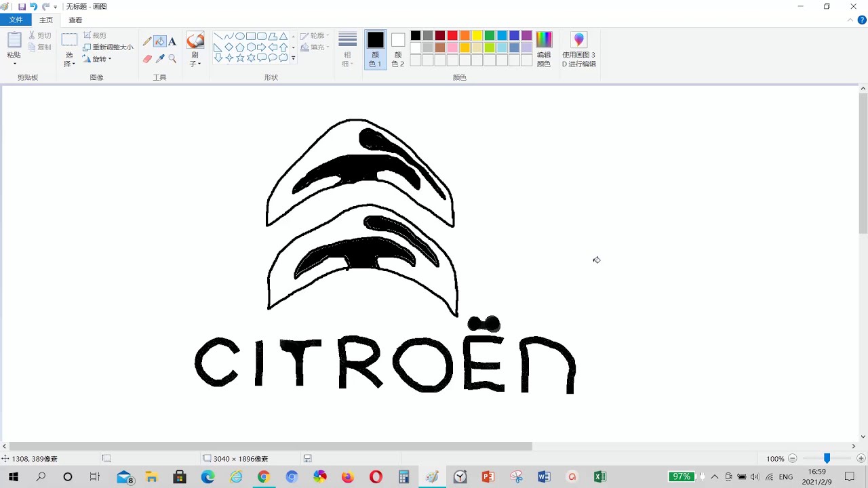Choose the Rounded rectangle shape

[262, 37]
